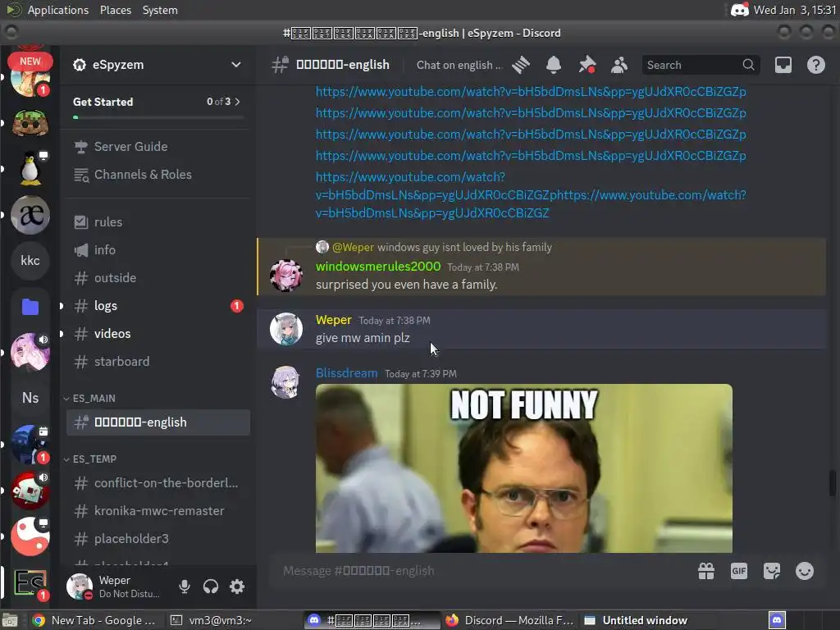Open notification settings bell icon

coord(554,65)
